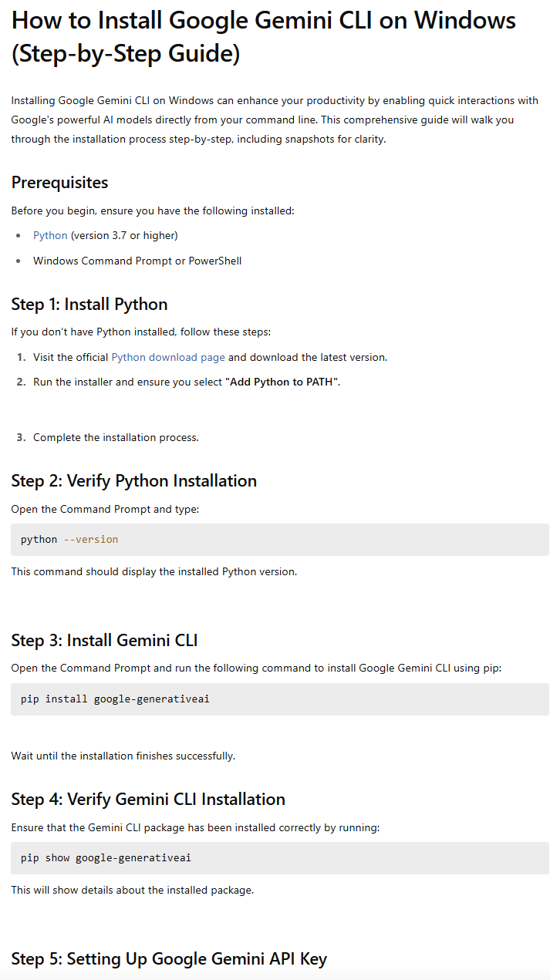Click the "Wait until the installation finishes" text
The image size is (550, 980).
[123, 756]
